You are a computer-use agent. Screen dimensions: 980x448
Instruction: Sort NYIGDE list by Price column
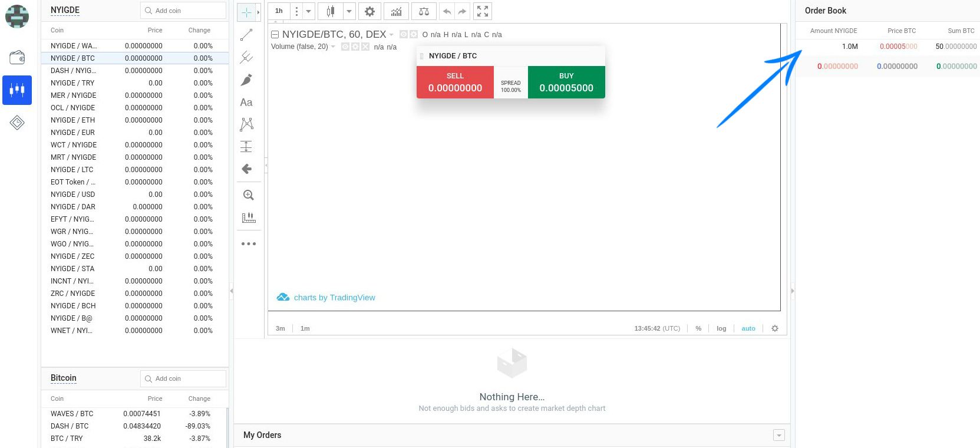coord(155,30)
